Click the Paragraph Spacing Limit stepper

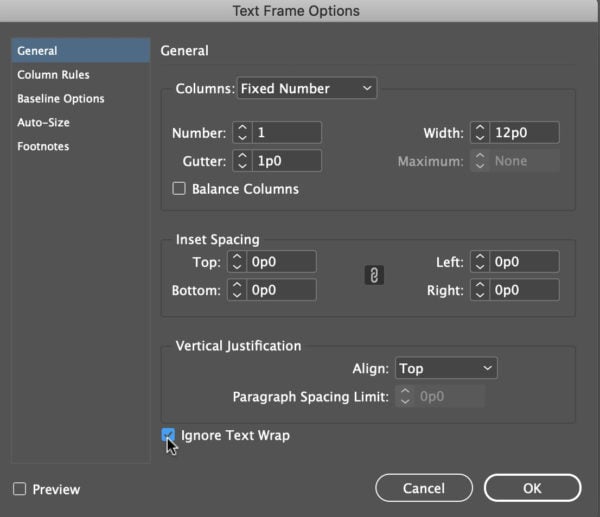click(405, 396)
